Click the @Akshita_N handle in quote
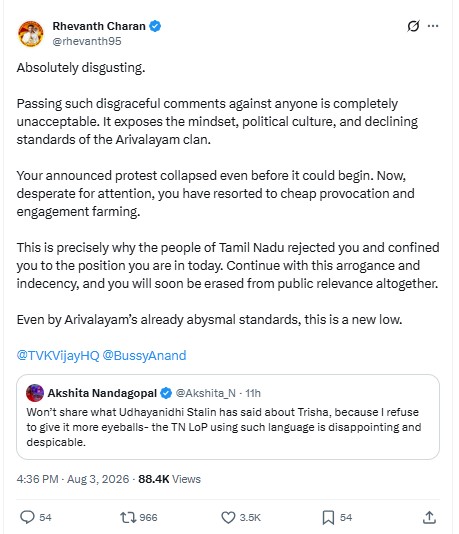 (206, 393)
